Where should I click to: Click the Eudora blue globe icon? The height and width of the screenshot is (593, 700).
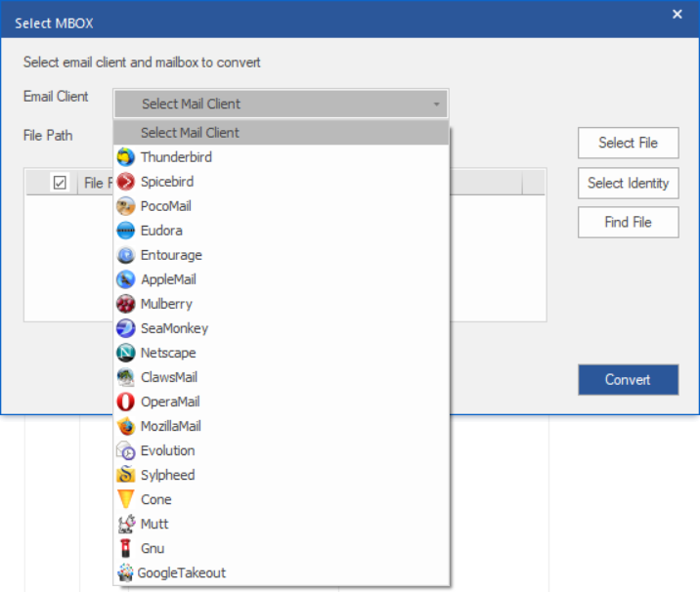[125, 231]
